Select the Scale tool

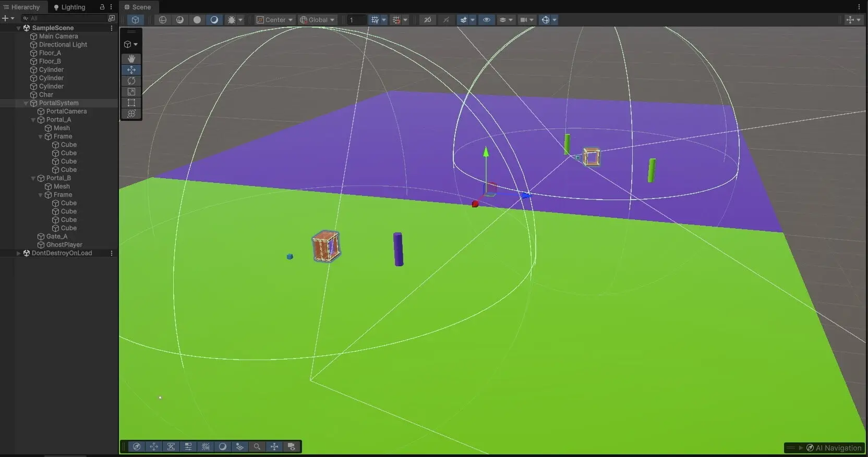[x=131, y=92]
